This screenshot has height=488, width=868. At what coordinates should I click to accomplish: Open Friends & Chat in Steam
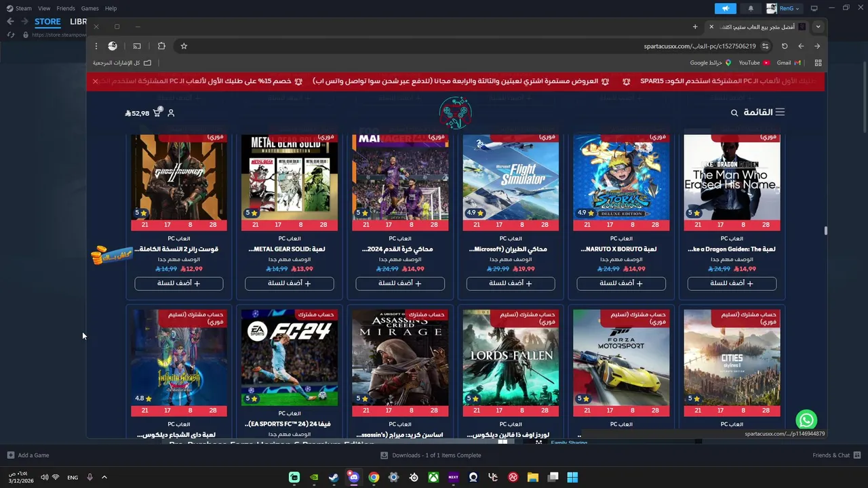tap(836, 455)
